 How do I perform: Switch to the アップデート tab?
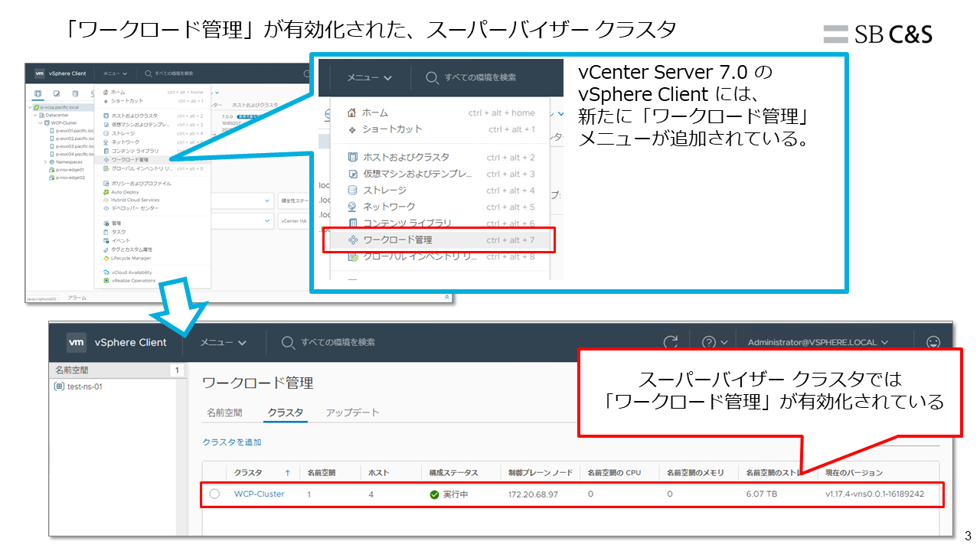point(352,412)
